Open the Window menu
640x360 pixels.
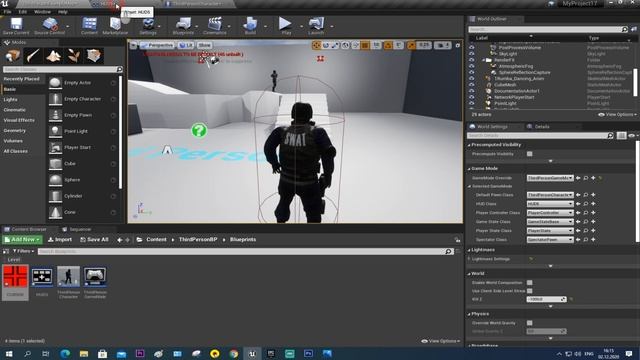(42, 12)
